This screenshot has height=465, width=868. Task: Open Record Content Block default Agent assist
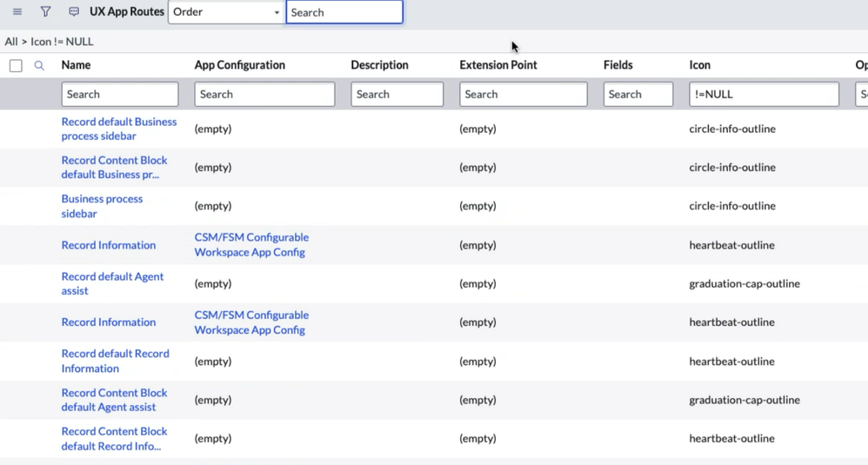(114, 400)
